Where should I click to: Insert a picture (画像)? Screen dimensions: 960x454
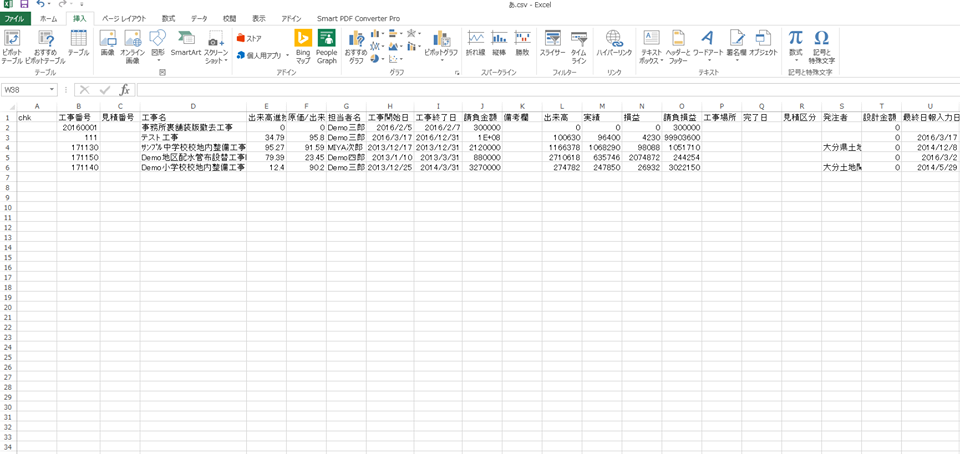tap(108, 43)
